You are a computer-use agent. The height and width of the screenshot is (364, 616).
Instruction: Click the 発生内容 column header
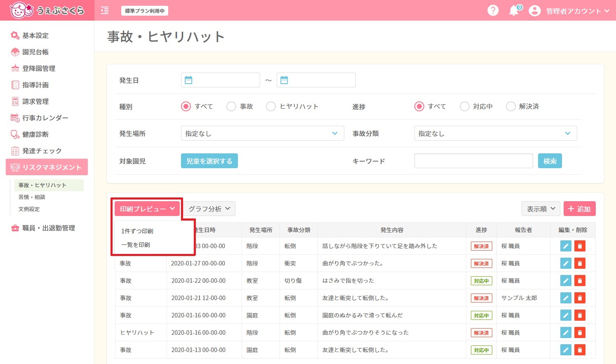point(392,230)
